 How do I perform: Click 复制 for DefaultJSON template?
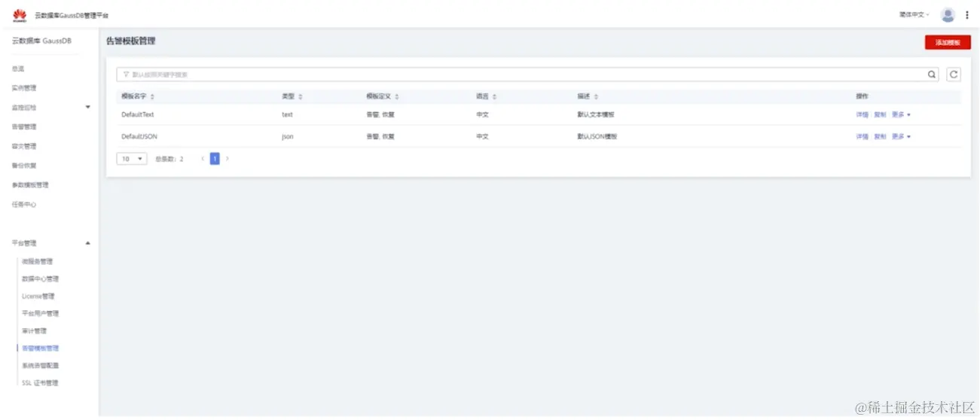point(880,136)
